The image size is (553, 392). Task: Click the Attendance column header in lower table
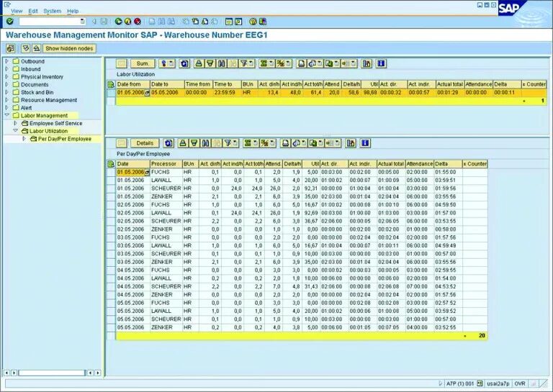[419, 164]
